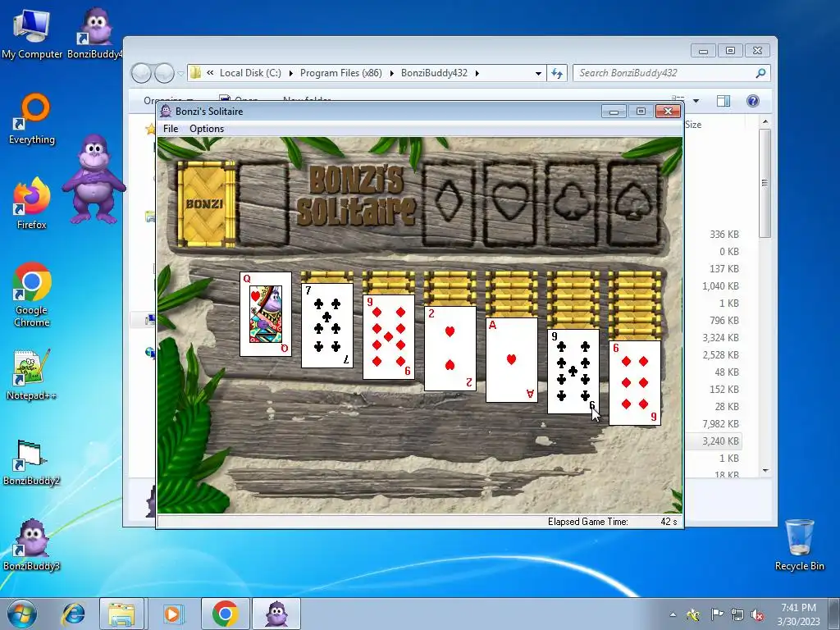Click the 3,240 KB highlighted file size
This screenshot has width=840, height=630.
click(x=720, y=441)
